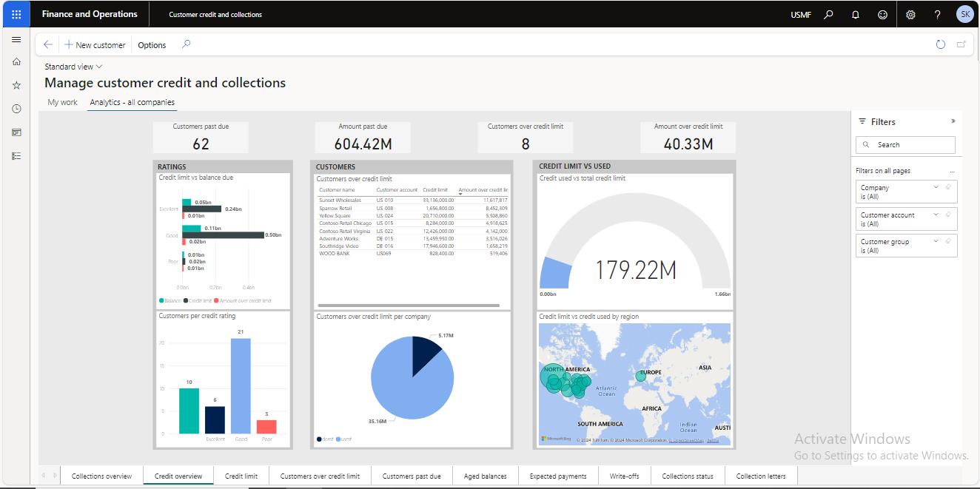This screenshot has width=980, height=489.
Task: Refresh the page using refresh icon
Action: pyautogui.click(x=941, y=44)
